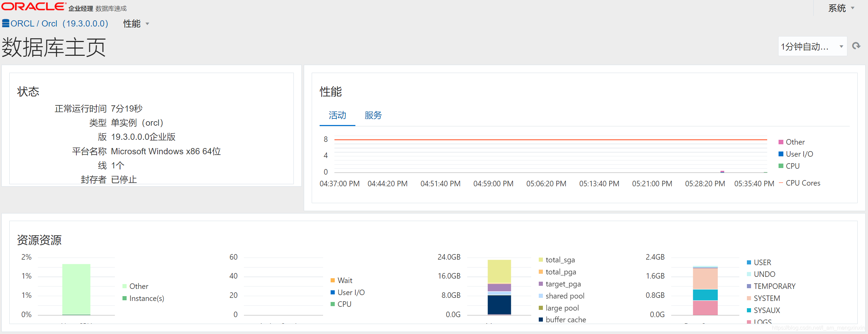
Task: Click the database icon beside ORCL
Action: point(6,23)
